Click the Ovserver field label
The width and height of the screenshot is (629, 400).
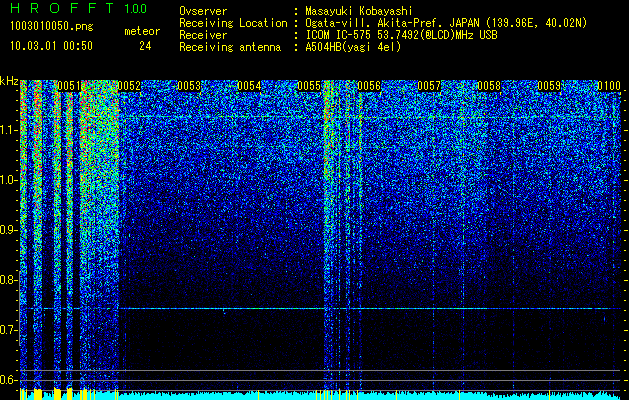pos(203,11)
